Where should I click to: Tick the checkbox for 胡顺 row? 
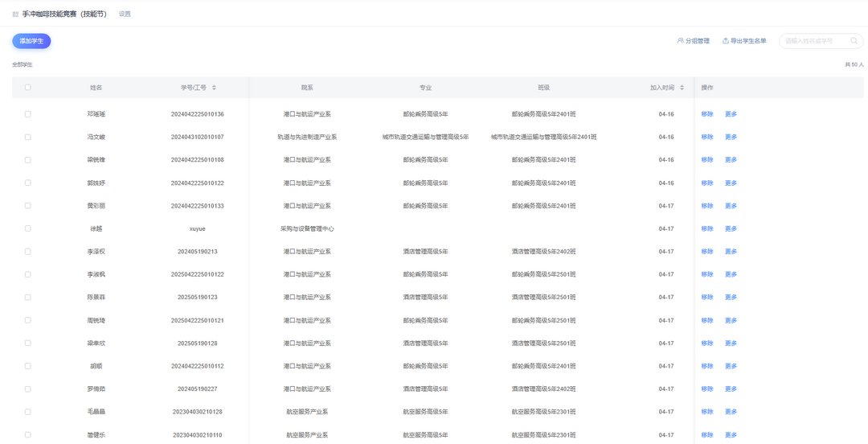tap(27, 366)
